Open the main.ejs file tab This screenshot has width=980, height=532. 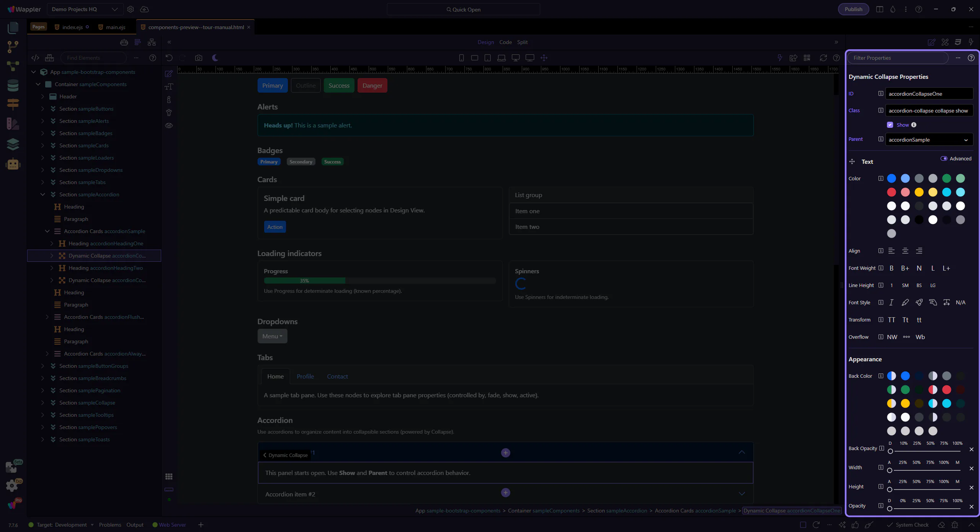click(x=116, y=27)
